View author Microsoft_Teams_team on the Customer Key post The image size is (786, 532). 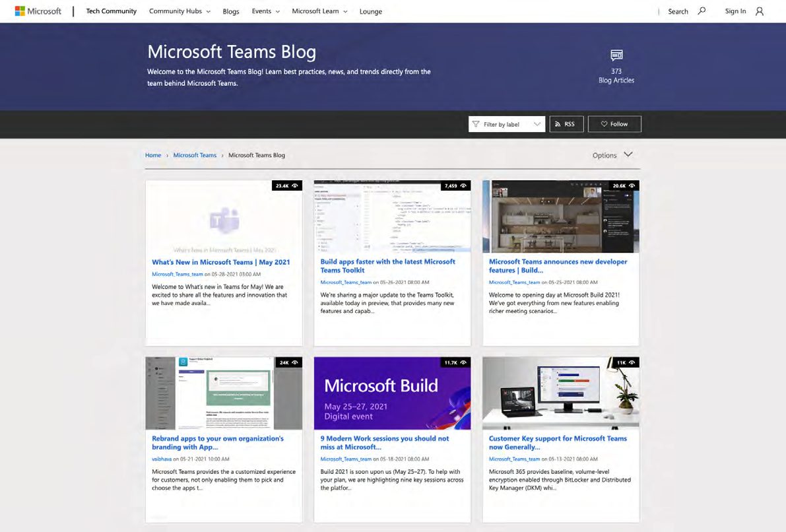[514, 459]
